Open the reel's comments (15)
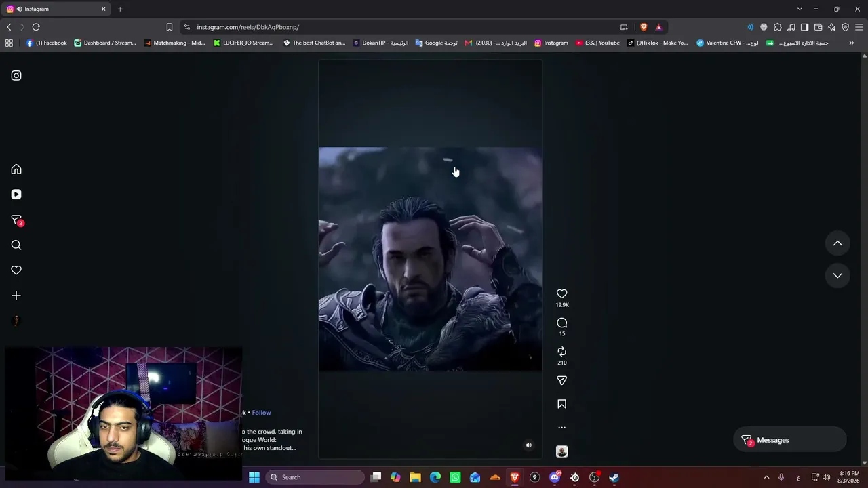The width and height of the screenshot is (868, 488). 561,323
